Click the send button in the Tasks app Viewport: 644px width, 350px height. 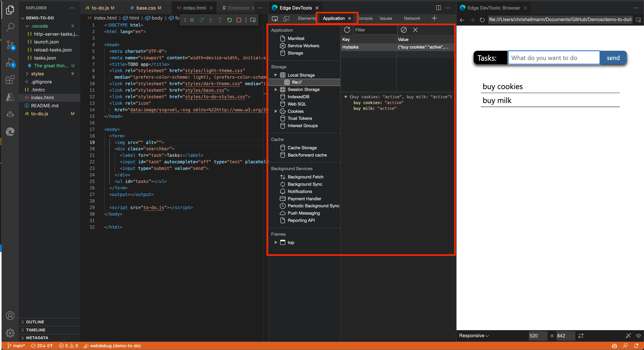pyautogui.click(x=613, y=58)
